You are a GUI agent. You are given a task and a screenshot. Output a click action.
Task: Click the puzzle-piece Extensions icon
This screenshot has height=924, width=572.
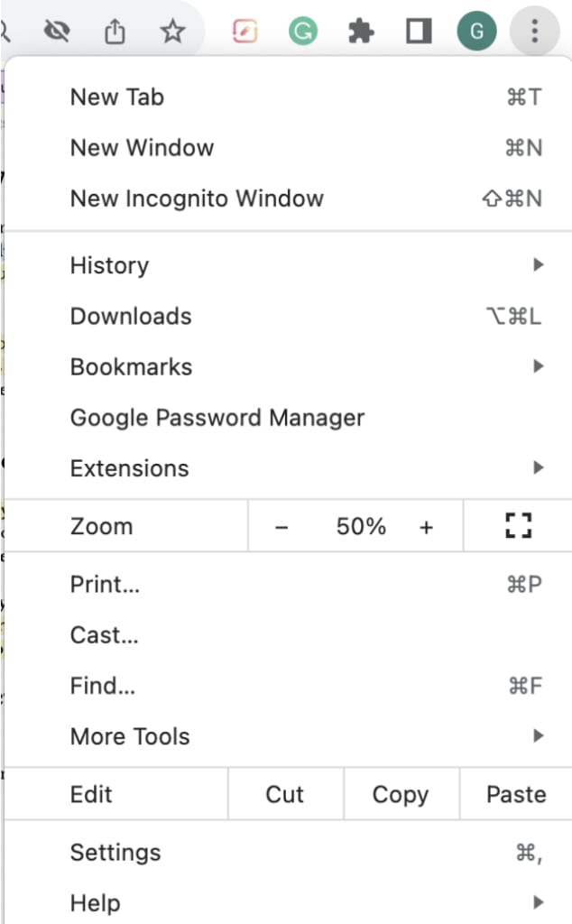(x=361, y=30)
